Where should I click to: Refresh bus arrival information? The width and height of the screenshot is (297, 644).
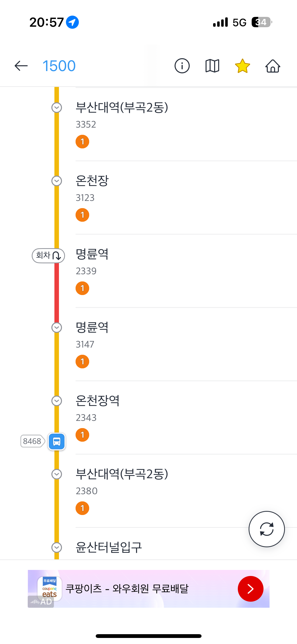(x=267, y=529)
